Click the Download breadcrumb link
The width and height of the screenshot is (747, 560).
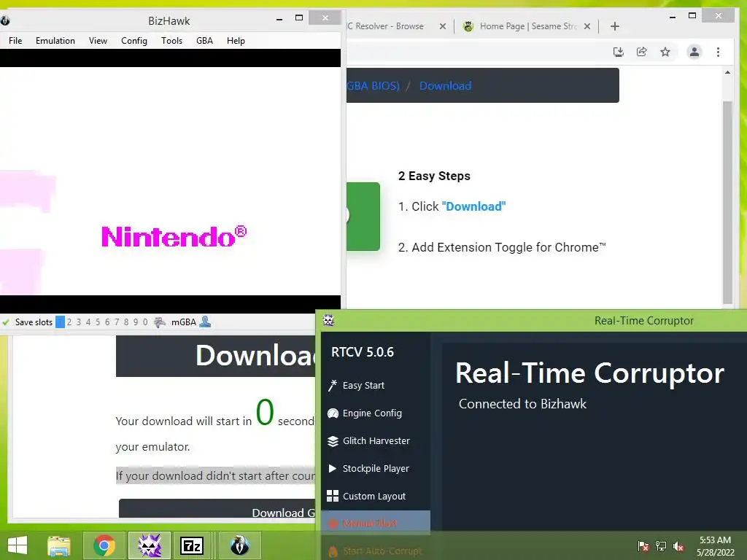pos(446,86)
